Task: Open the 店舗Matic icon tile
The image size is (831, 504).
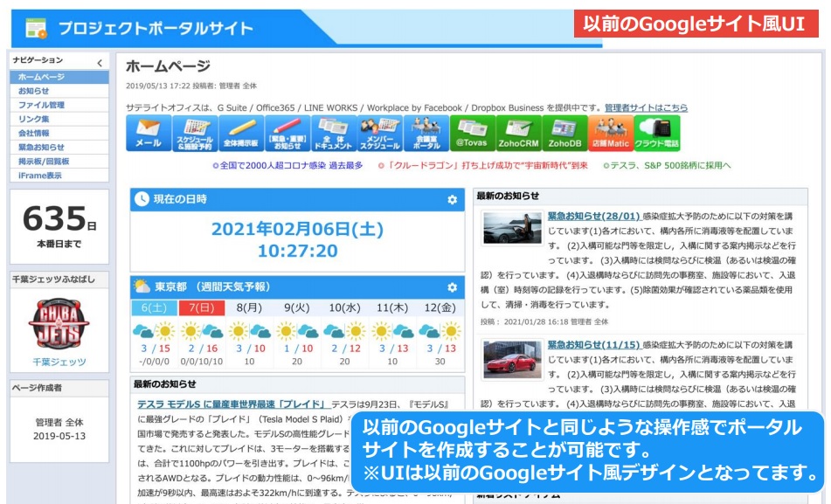Action: pyautogui.click(x=611, y=133)
